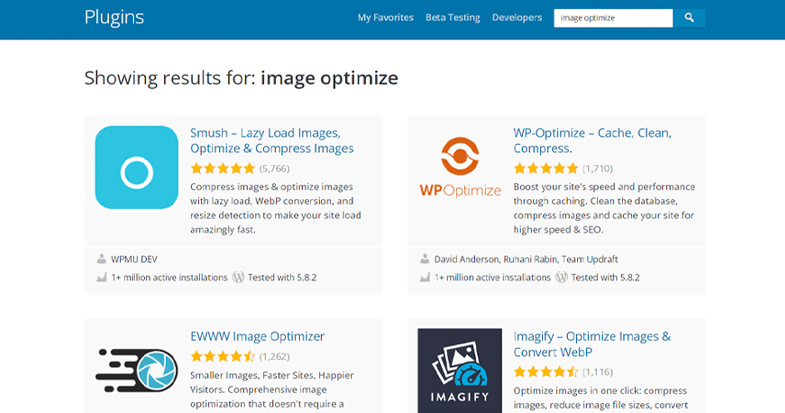
Task: Click the magnifier search button
Action: (x=689, y=18)
